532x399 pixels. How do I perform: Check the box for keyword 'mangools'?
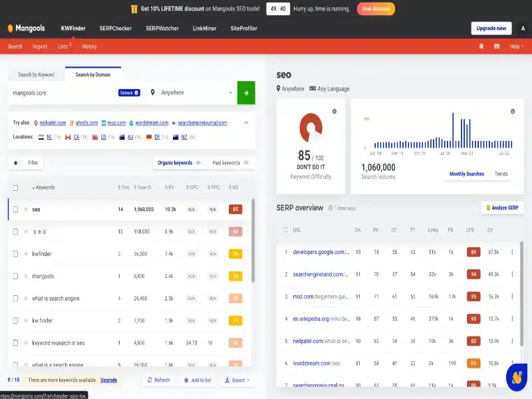click(15, 276)
